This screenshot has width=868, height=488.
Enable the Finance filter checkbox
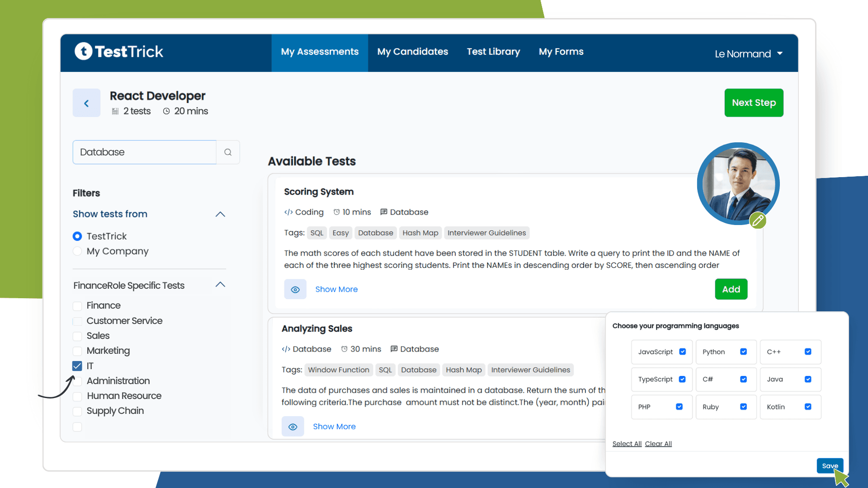[77, 306]
